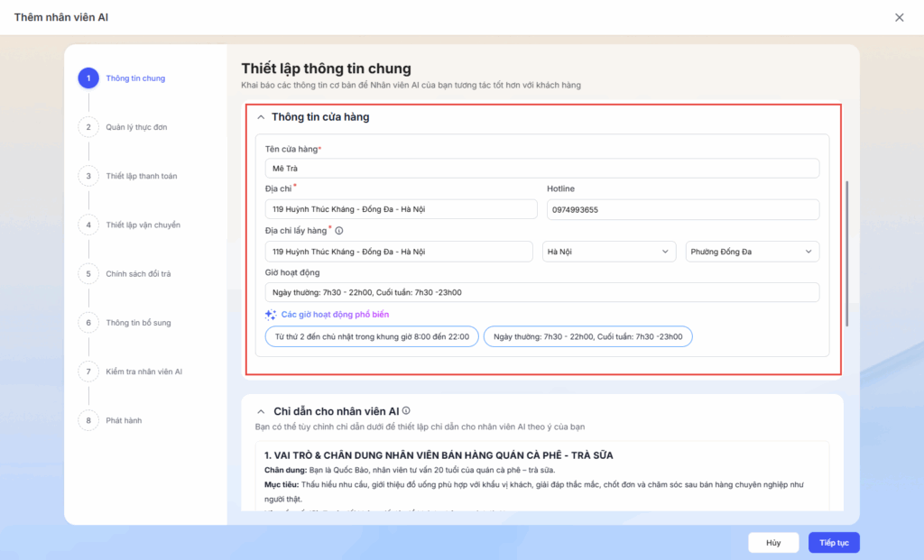The width and height of the screenshot is (924, 560).
Task: Click info icon next to Chỉ dẫn cho nhân viên AI
Action: (406, 411)
